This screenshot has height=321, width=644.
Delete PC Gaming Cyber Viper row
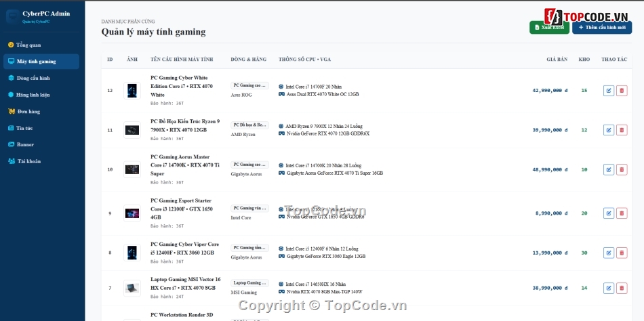[x=622, y=253]
